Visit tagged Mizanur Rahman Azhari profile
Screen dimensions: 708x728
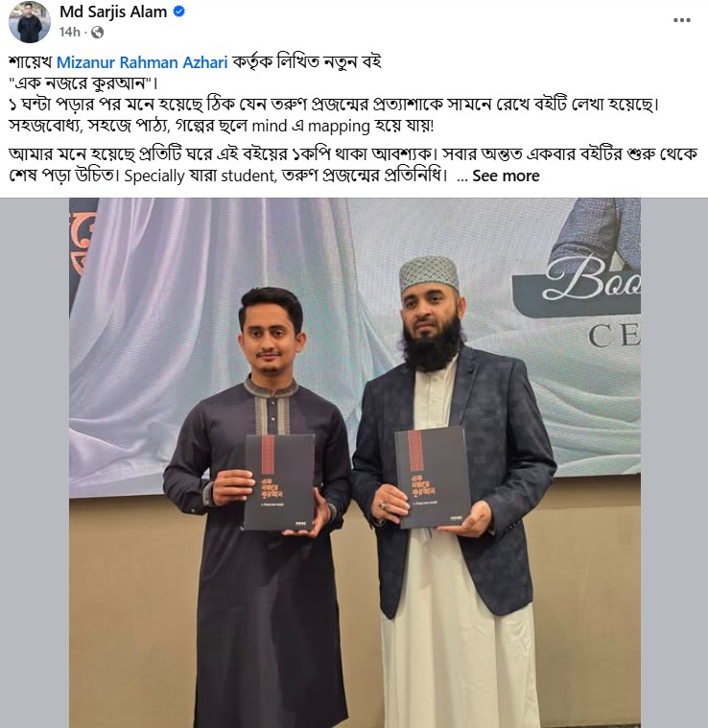(142, 62)
